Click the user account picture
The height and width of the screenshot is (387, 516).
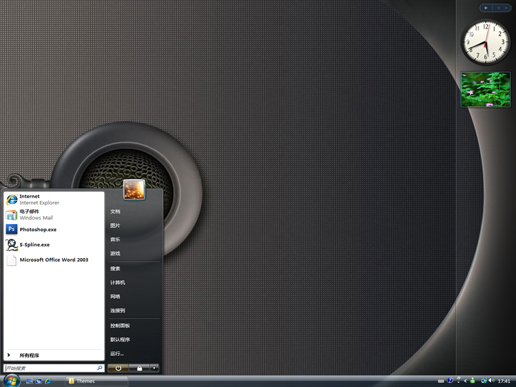point(134,189)
